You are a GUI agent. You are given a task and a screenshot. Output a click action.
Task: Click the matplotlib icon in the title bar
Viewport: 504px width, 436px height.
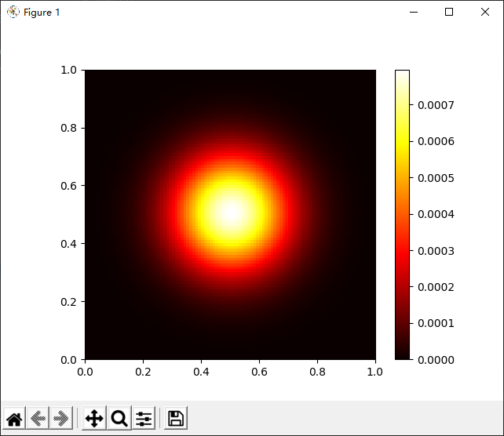(13, 13)
